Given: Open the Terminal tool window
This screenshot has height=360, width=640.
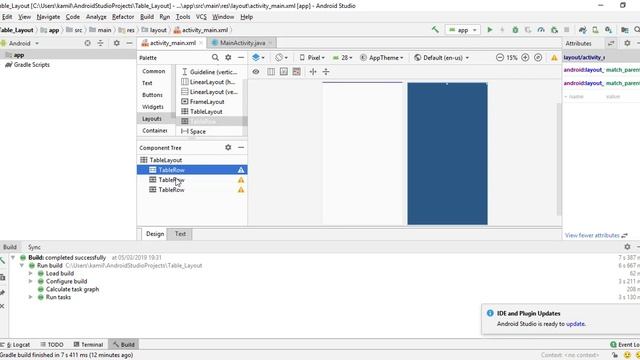Looking at the screenshot, I should (88, 344).
